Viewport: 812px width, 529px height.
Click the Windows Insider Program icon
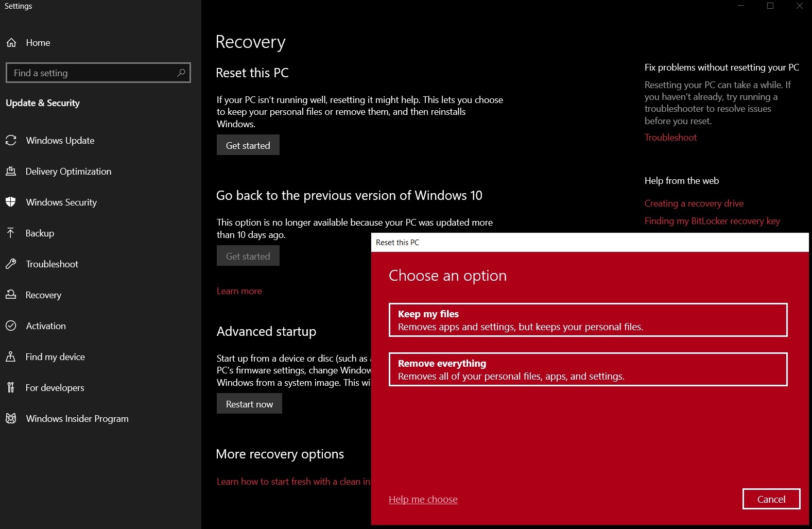click(11, 418)
